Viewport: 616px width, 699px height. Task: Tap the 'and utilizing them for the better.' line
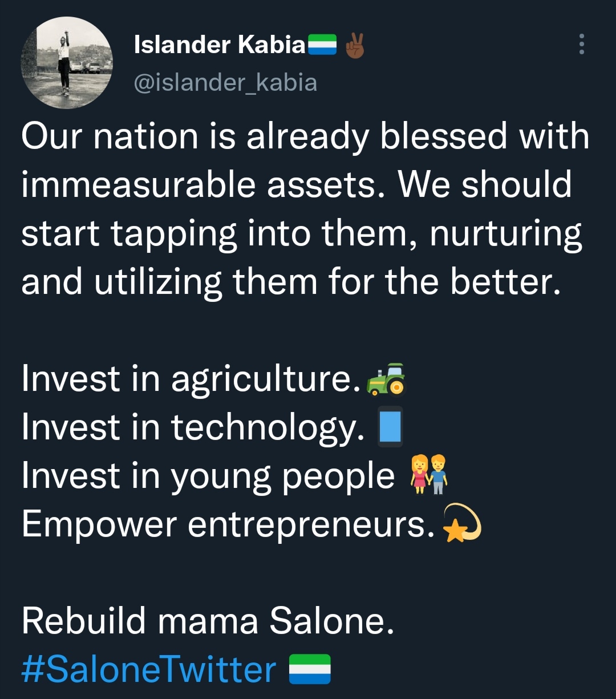click(x=291, y=282)
